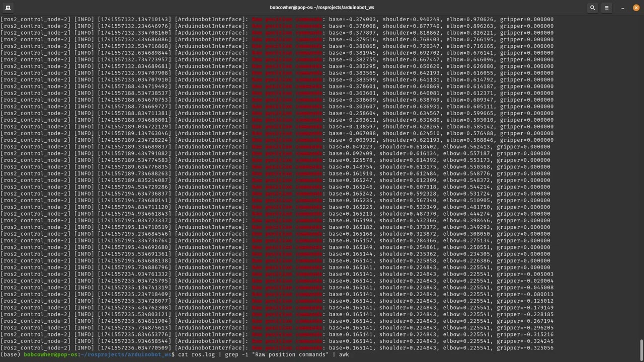The height and width of the screenshot is (362, 644).
Task: Click value shoulder=0.284366
Action: point(409,240)
